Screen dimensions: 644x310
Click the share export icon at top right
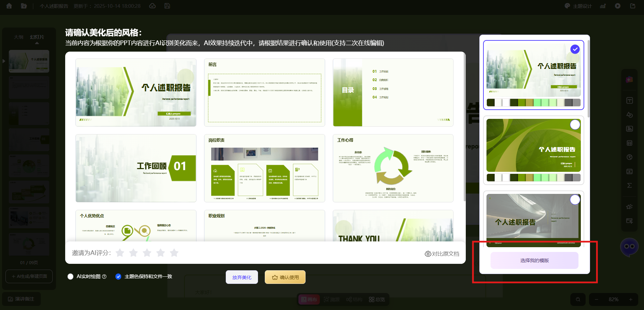(x=633, y=6)
